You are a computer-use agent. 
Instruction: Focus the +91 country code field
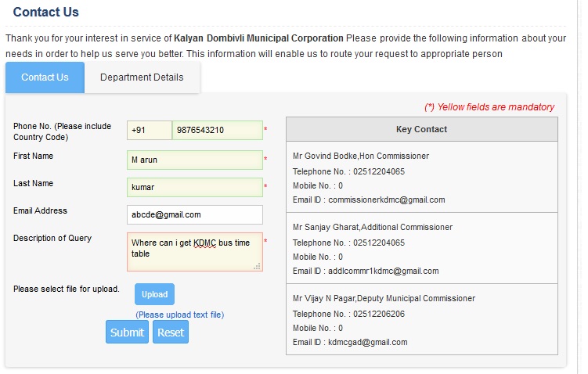[150, 130]
